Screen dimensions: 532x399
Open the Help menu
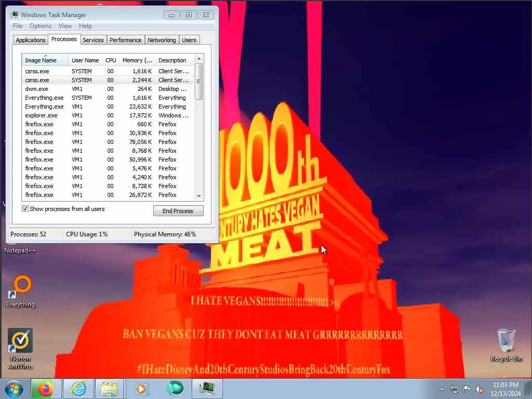point(85,26)
